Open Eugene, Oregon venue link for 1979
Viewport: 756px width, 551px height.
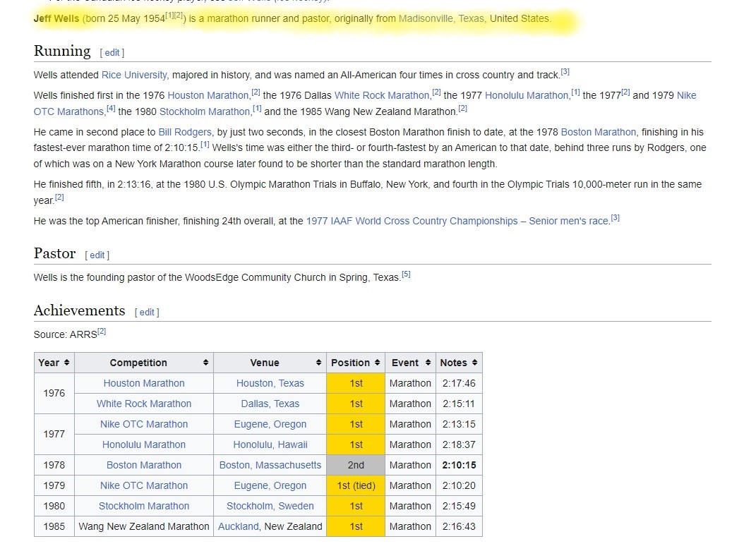[270, 485]
